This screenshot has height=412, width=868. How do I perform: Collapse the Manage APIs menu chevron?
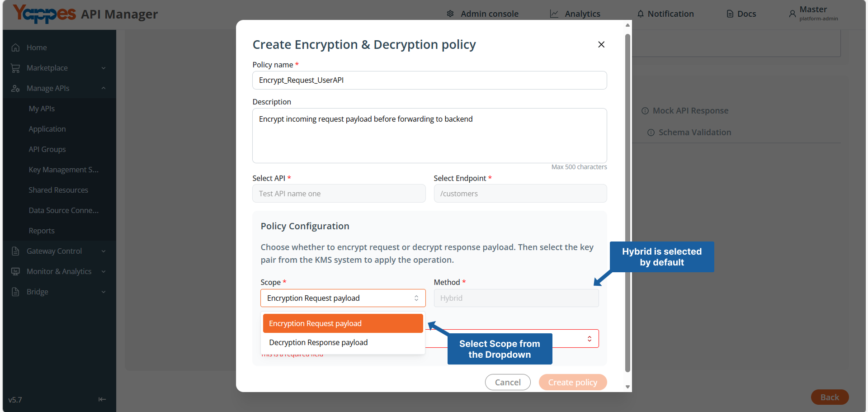(104, 88)
